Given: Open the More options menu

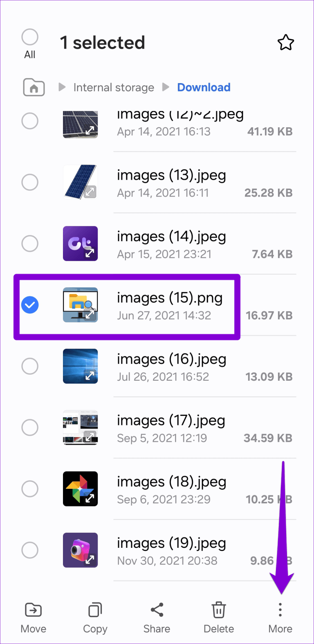Looking at the screenshot, I should pyautogui.click(x=280, y=610).
